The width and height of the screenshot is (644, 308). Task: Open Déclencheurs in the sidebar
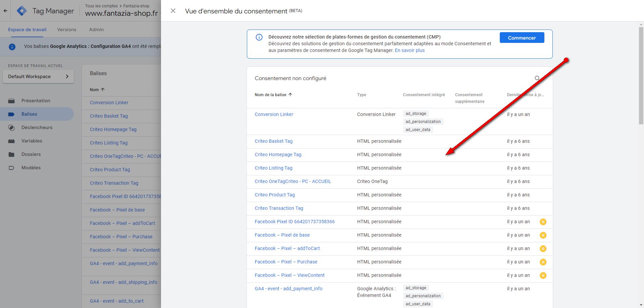(x=37, y=127)
